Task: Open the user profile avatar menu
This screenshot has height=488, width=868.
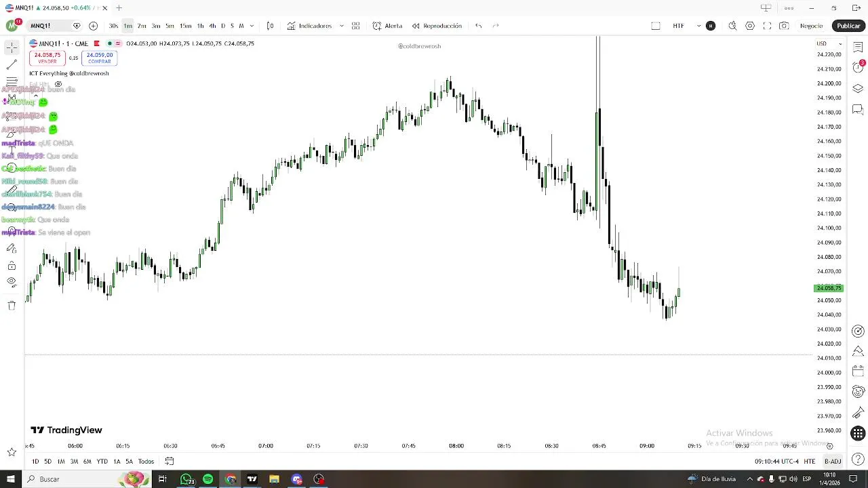Action: pos(12,26)
